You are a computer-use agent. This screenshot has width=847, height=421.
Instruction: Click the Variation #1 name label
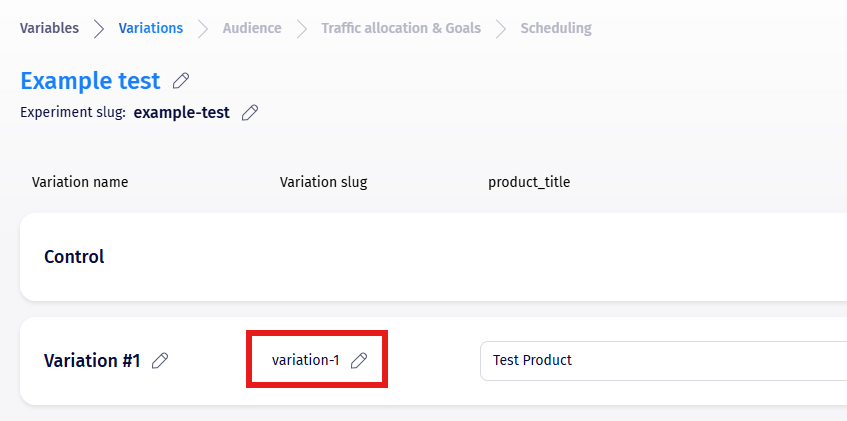pyautogui.click(x=92, y=360)
